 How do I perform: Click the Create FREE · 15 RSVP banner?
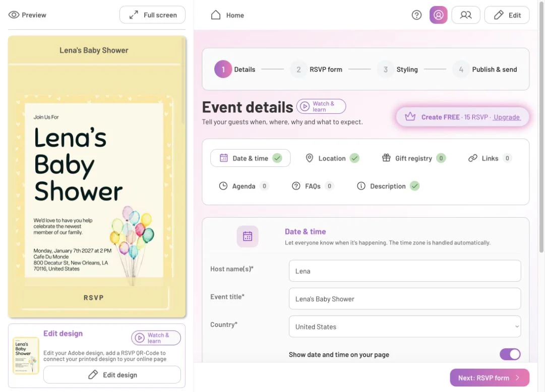pyautogui.click(x=463, y=117)
